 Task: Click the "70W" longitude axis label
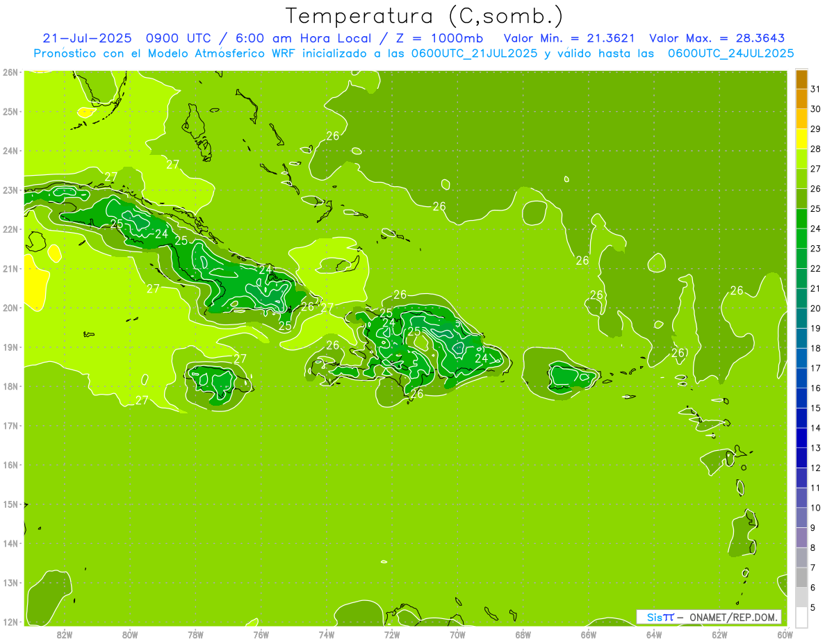pyautogui.click(x=457, y=634)
